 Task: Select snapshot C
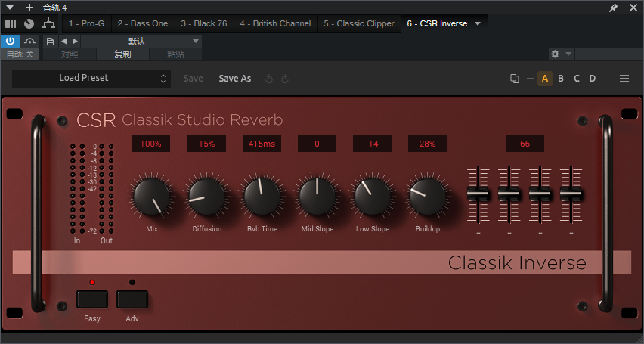[577, 79]
